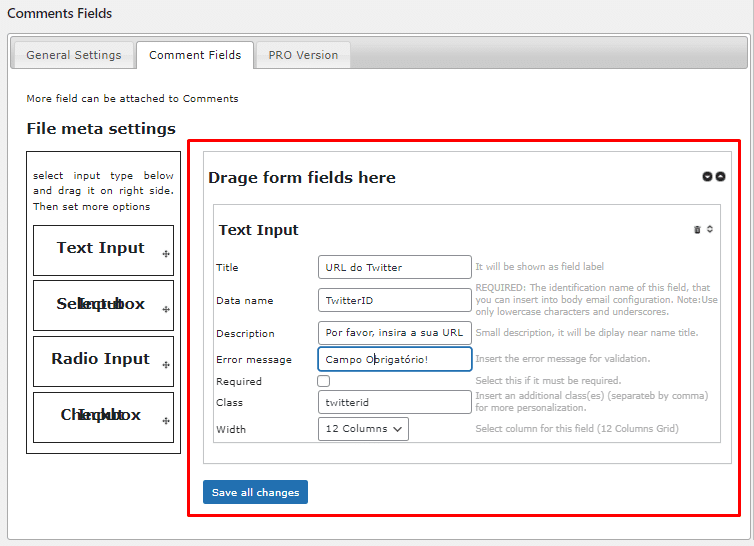Toggle the Text Input field collapse arrows
Viewport: 754px width, 546px height.
(710, 230)
